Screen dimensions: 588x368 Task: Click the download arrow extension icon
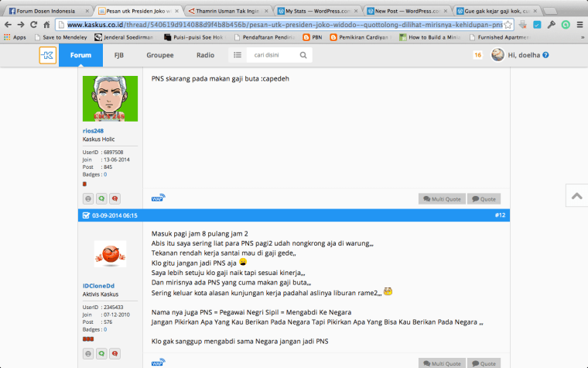[x=523, y=25]
